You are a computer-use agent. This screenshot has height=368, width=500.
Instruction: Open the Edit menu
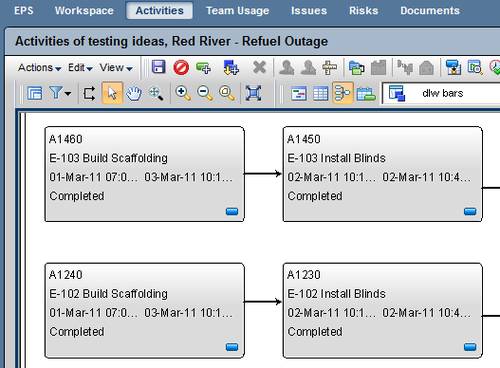coord(80,68)
